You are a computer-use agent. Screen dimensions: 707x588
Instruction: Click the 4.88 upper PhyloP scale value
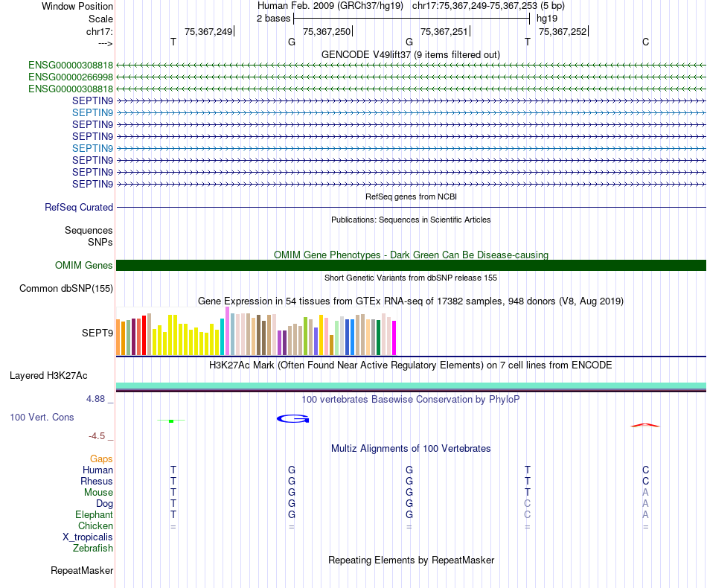[x=95, y=399]
